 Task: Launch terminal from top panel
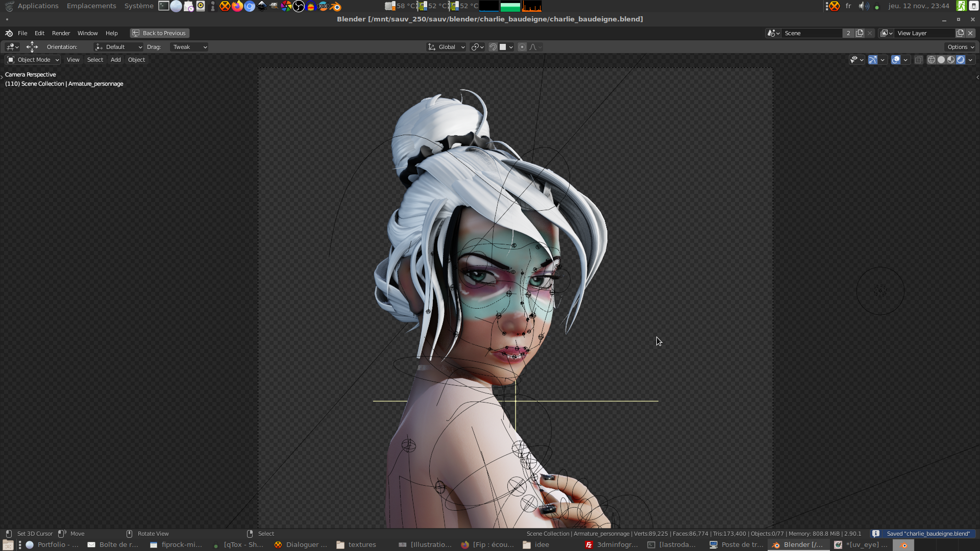click(x=164, y=6)
